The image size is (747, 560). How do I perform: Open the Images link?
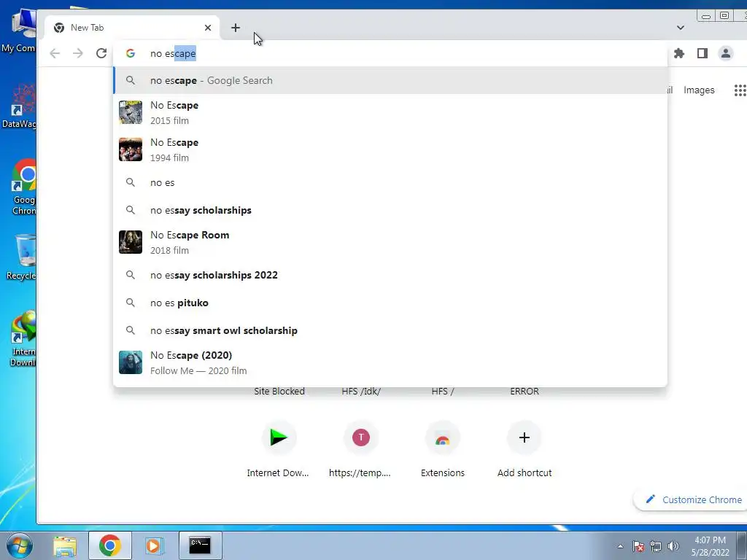click(699, 90)
